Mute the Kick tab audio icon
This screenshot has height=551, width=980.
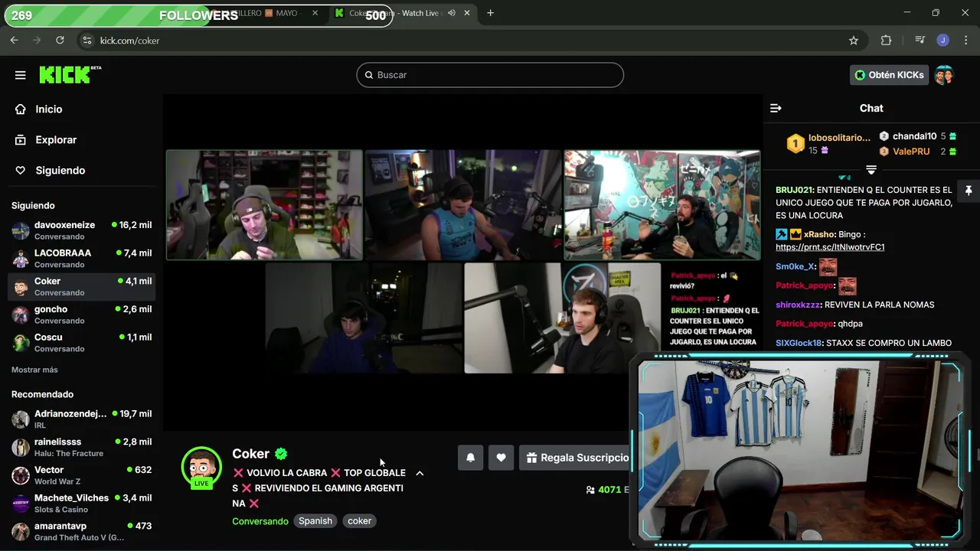[452, 13]
